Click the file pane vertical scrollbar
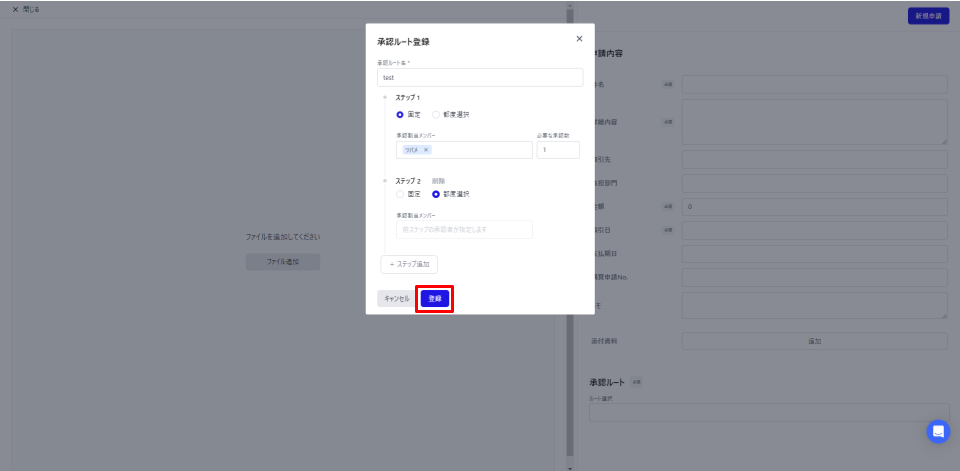960x471 pixels. click(x=570, y=233)
